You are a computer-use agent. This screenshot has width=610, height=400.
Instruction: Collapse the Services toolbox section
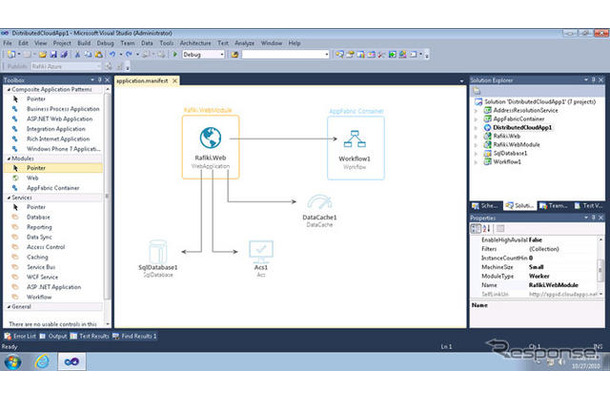pos(9,198)
